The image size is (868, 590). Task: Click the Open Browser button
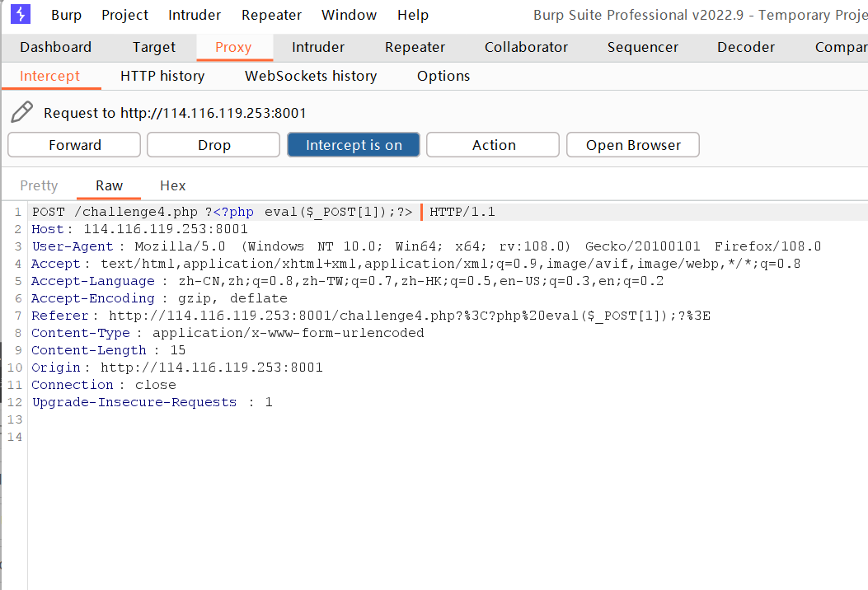pos(633,145)
